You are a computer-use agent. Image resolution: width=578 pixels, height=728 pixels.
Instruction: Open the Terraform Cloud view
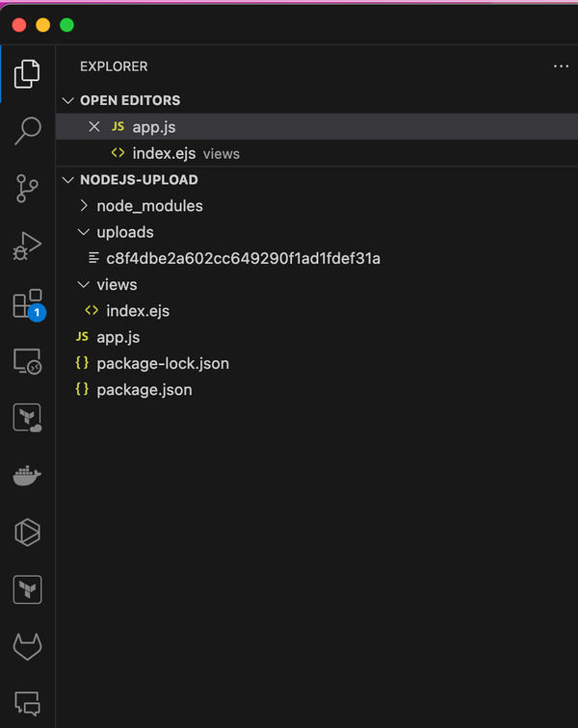click(x=27, y=418)
